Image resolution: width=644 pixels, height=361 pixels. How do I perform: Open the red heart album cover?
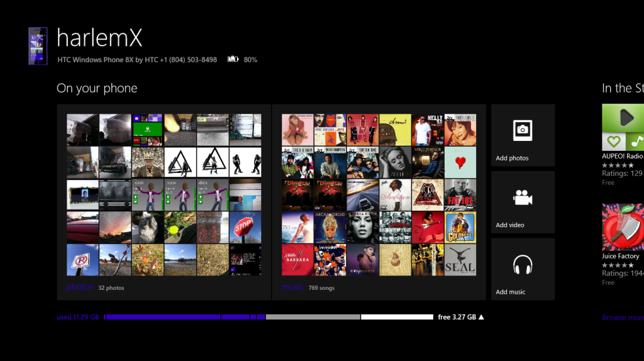pyautogui.click(x=460, y=162)
